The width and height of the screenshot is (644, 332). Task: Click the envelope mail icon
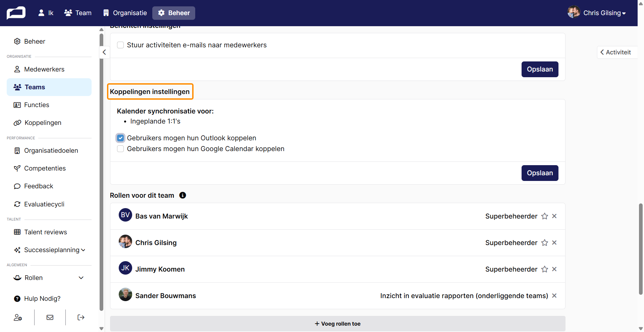pos(50,317)
